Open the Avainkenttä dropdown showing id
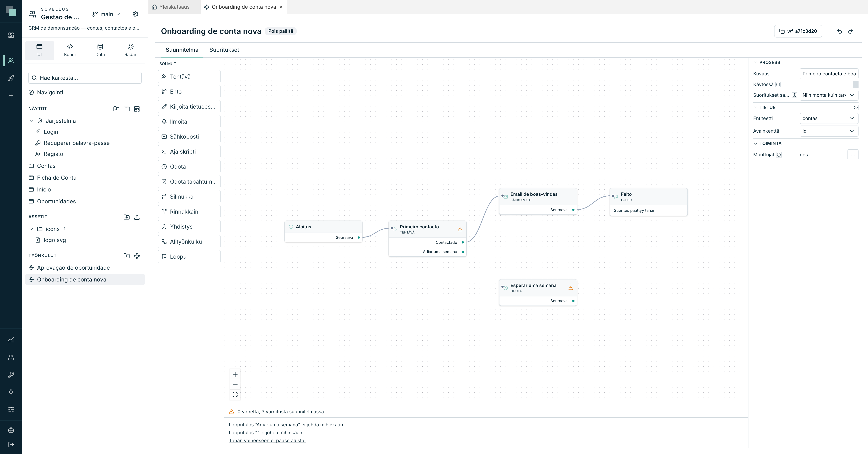 click(x=829, y=131)
